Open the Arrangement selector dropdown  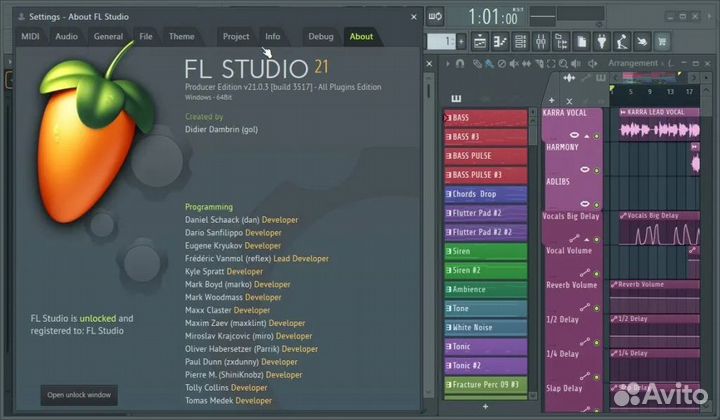(633, 63)
